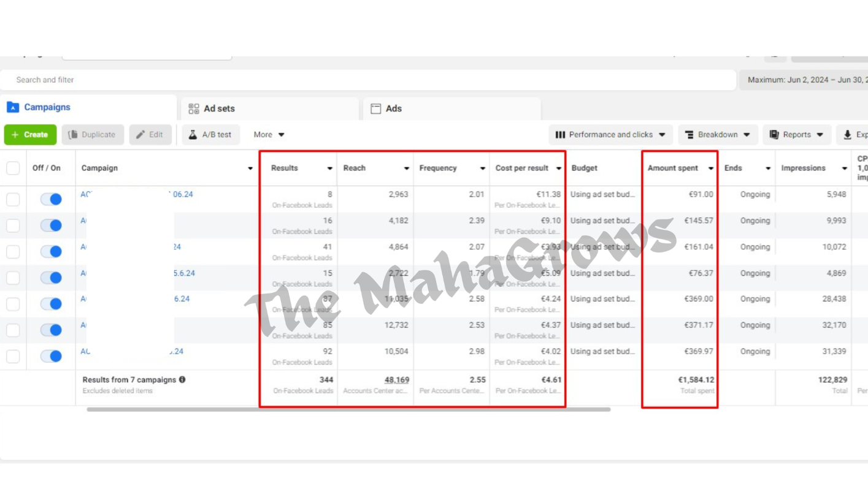
Task: Disable the last campaign in the list
Action: 51,356
